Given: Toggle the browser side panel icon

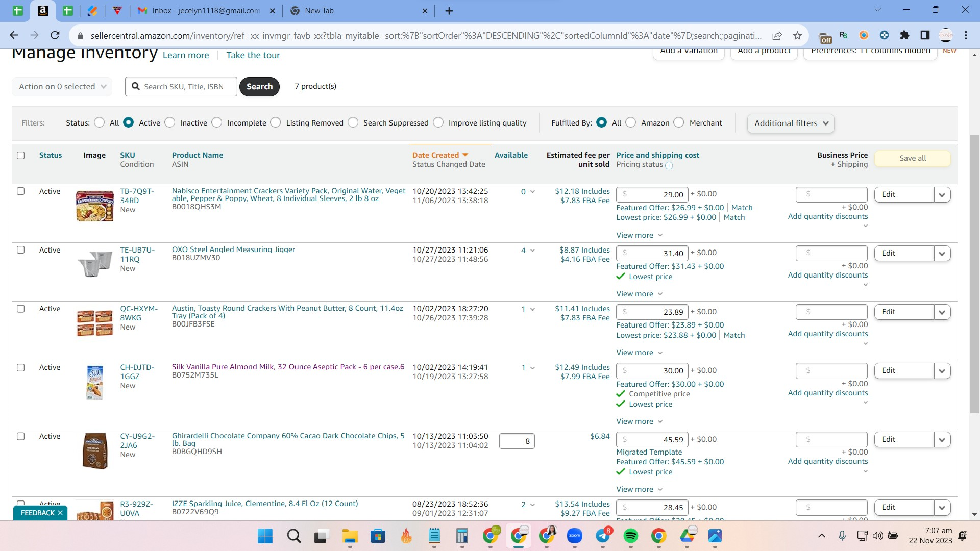Looking at the screenshot, I should click(x=925, y=35).
